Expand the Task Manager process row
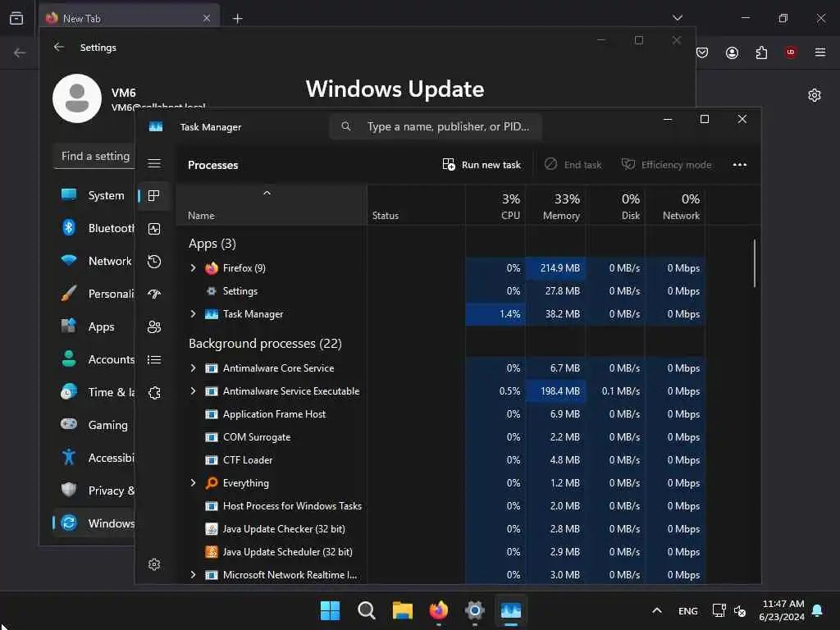The height and width of the screenshot is (630, 840). pos(194,314)
